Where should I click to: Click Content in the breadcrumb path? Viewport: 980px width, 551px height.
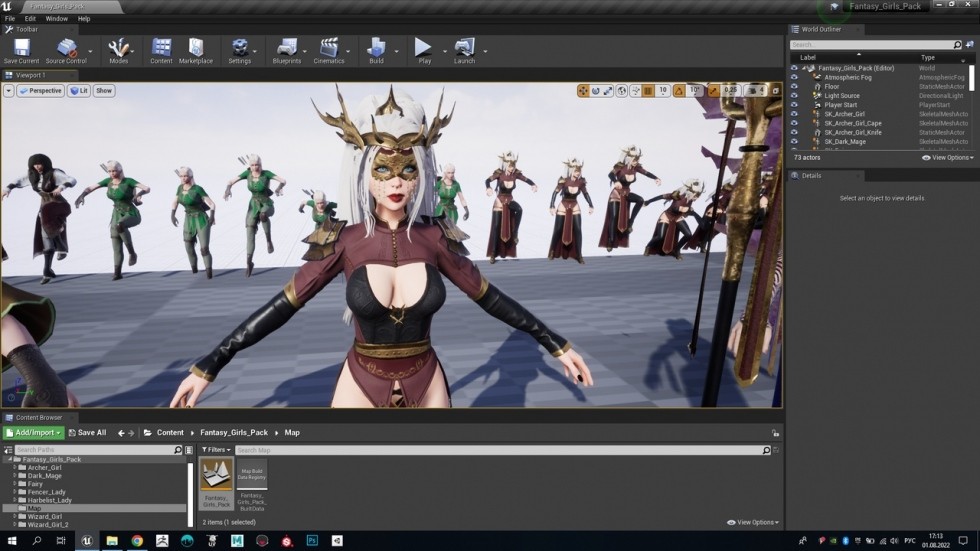coord(170,432)
